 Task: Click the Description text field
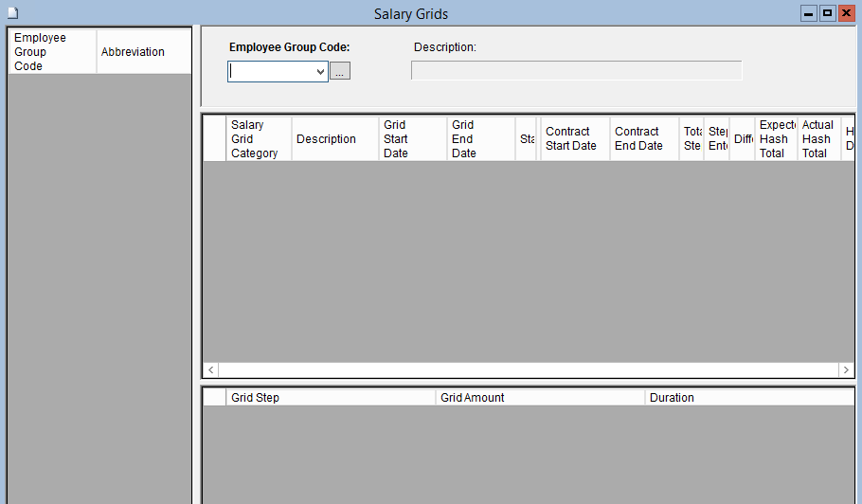click(x=576, y=71)
